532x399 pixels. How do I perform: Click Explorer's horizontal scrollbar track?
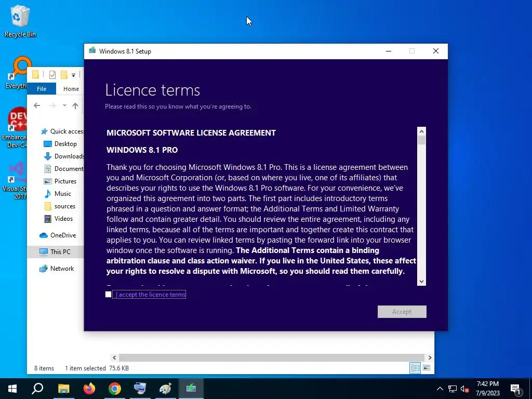click(272, 357)
